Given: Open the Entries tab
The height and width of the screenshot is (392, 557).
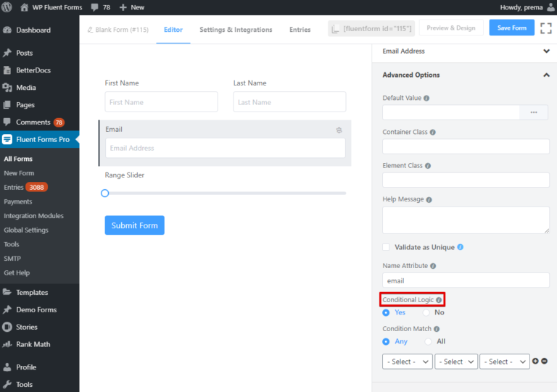Looking at the screenshot, I should click(x=300, y=30).
